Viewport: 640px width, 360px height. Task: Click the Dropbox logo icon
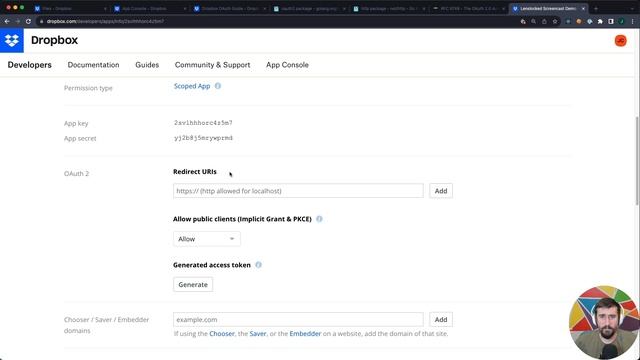12,40
